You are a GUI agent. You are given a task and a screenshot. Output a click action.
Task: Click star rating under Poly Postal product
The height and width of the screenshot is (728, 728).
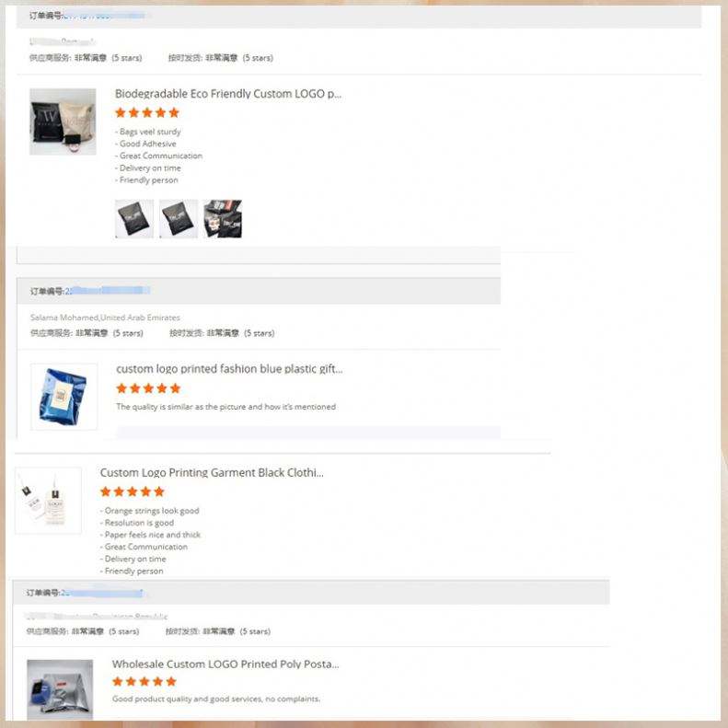coord(144,682)
